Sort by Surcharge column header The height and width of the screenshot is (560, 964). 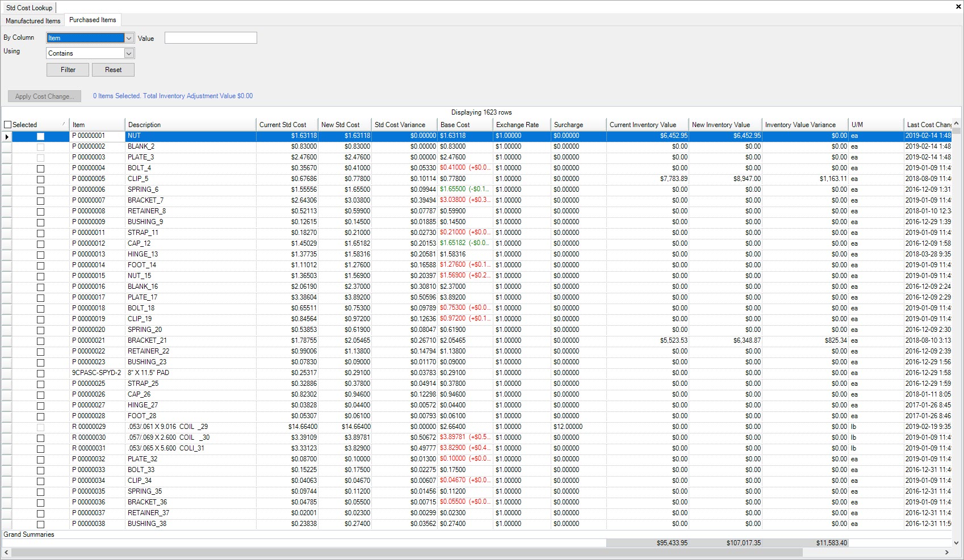[x=579, y=125]
